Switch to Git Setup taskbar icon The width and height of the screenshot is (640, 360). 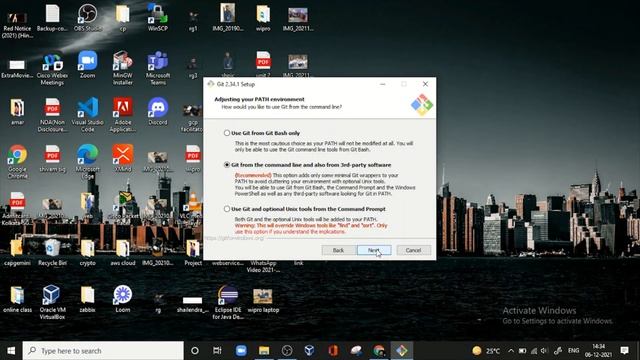[402, 351]
